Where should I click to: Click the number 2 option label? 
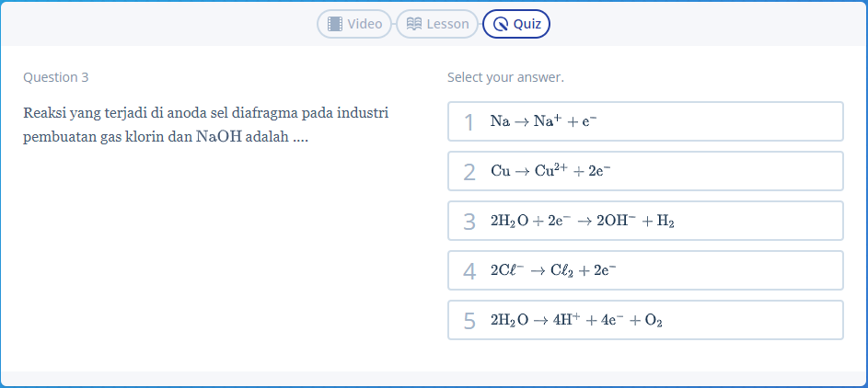pos(469,172)
